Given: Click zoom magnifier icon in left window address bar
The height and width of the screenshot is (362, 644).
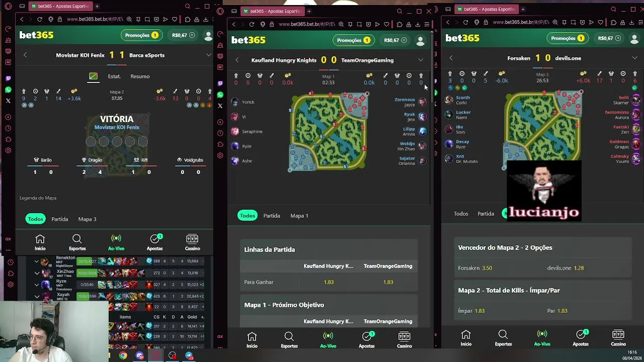Looking at the screenshot, I should point(129,19).
